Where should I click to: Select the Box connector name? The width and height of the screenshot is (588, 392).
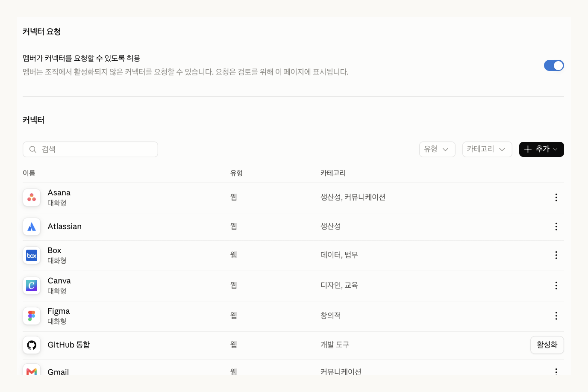[54, 251]
